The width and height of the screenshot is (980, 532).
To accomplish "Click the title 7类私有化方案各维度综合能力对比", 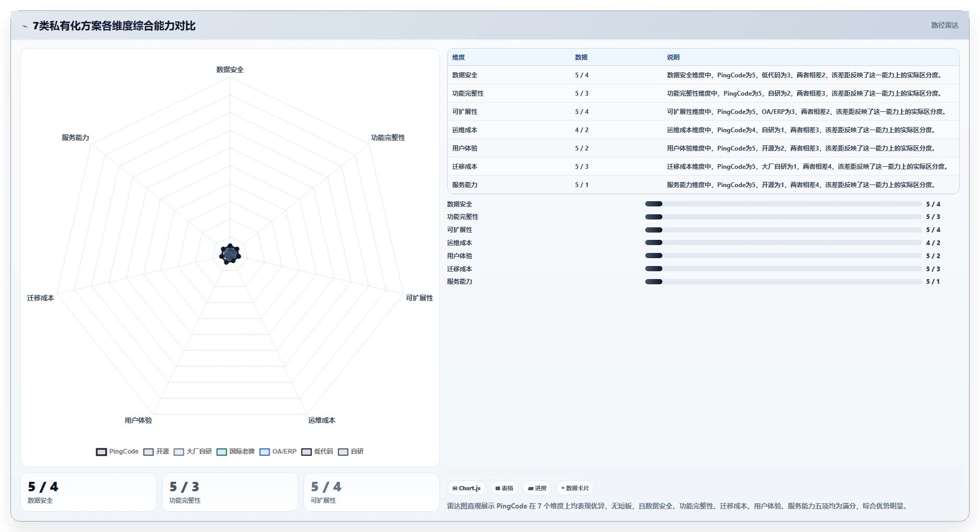I will [x=114, y=26].
